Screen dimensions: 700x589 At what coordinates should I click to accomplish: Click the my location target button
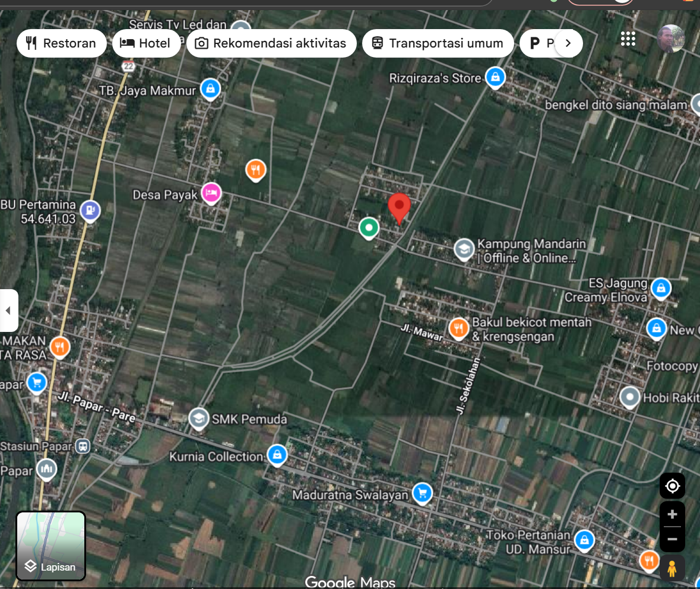(672, 486)
